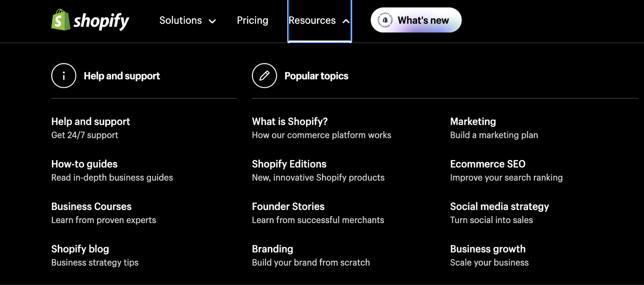Image resolution: width=644 pixels, height=285 pixels.
Task: Go to How-to guides
Action: click(84, 164)
